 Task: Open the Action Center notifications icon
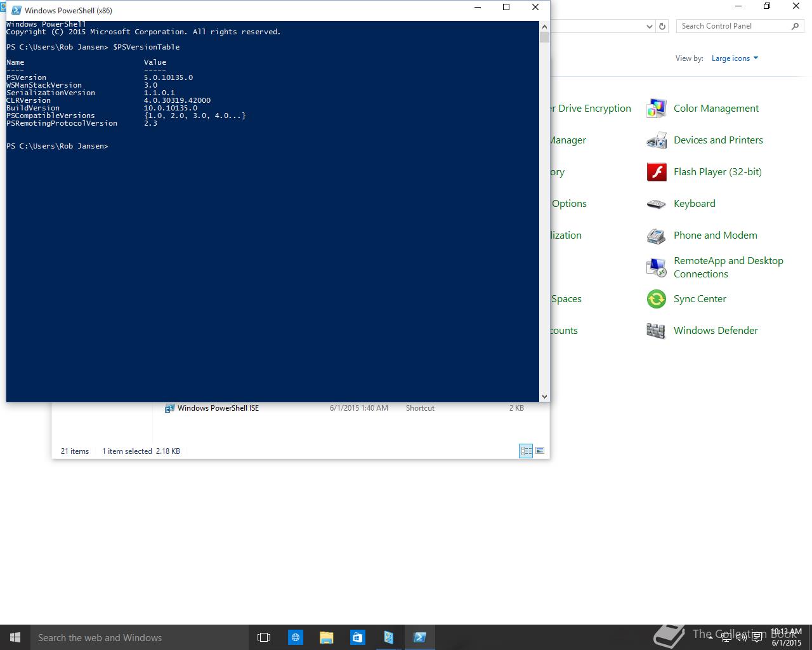click(757, 637)
